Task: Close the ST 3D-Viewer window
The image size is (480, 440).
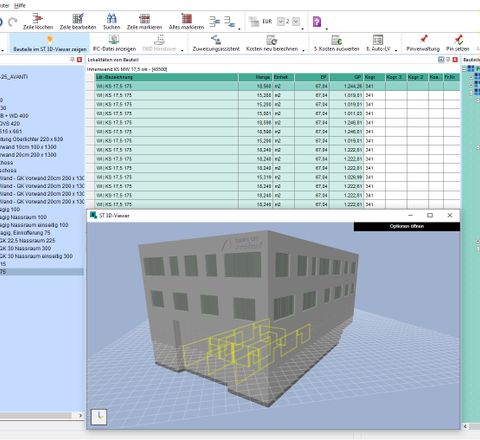Action: pos(450,216)
